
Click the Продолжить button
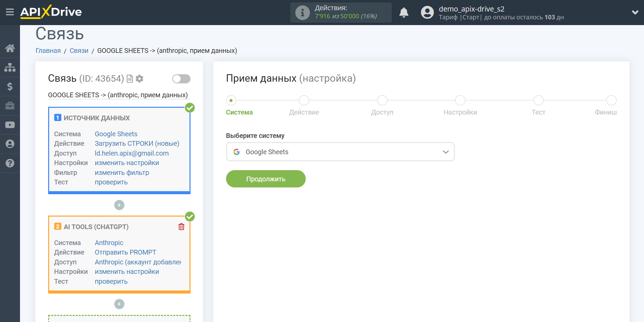(x=266, y=179)
